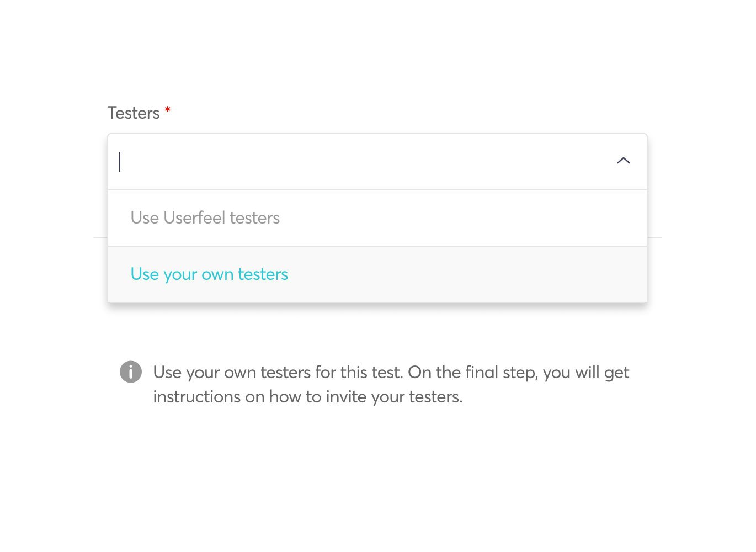Click the 'Use your own testers' link
The image size is (756, 552).
click(209, 274)
